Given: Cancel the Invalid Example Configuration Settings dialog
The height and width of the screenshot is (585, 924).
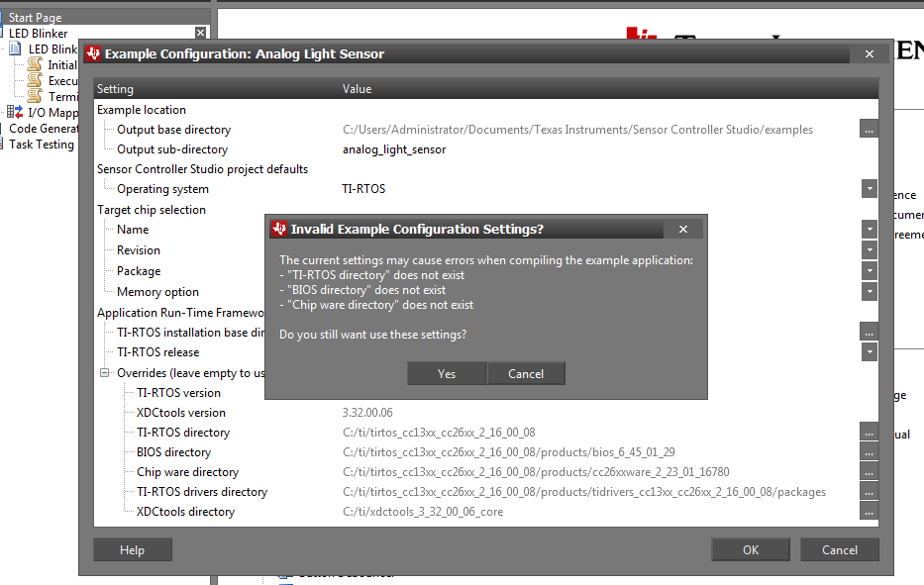Looking at the screenshot, I should pos(526,373).
